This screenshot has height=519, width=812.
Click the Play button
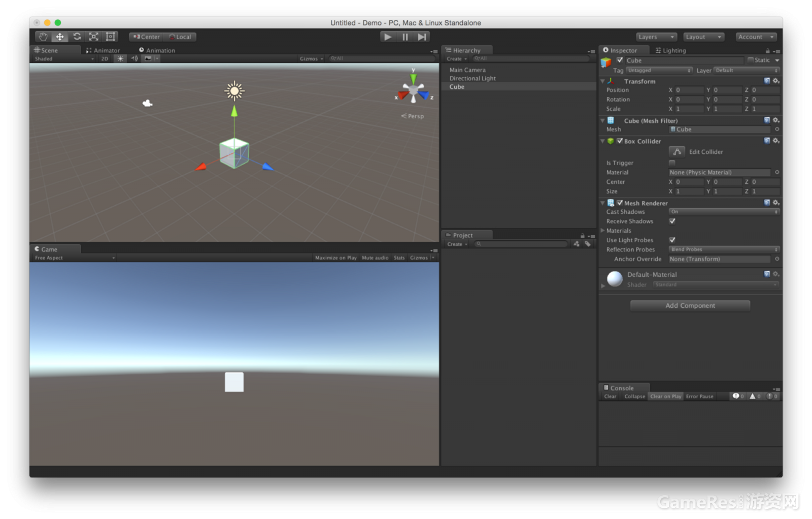(388, 37)
